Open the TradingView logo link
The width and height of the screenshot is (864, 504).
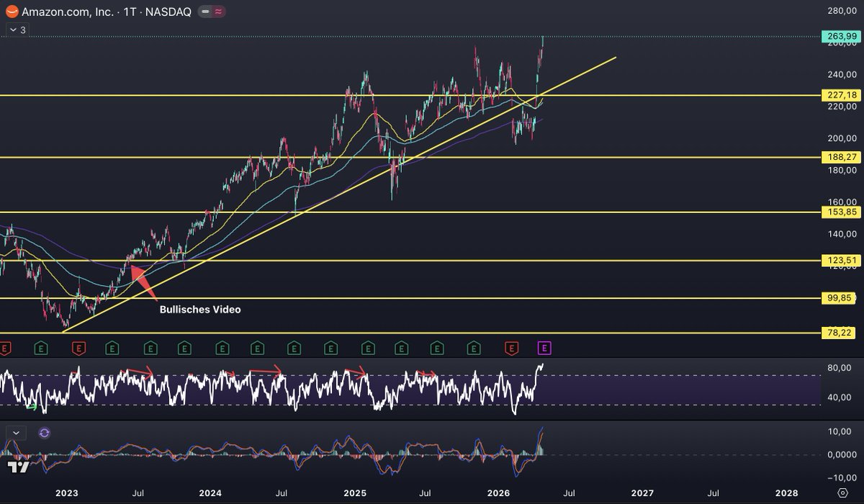point(18,466)
